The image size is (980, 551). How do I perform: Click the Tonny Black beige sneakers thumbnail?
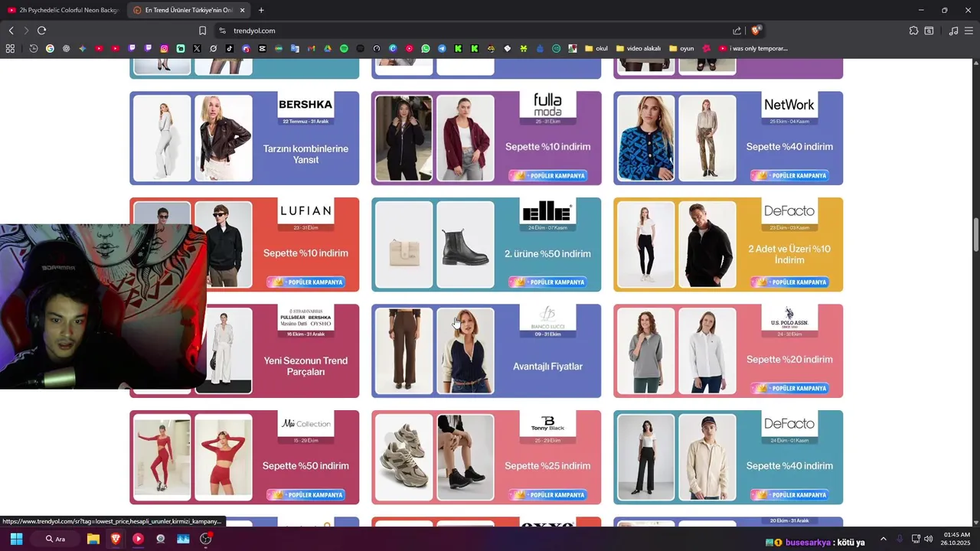click(x=403, y=457)
